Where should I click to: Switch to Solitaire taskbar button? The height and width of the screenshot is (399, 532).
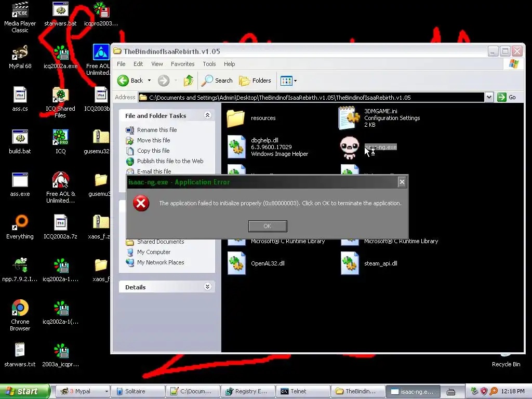[138, 392]
